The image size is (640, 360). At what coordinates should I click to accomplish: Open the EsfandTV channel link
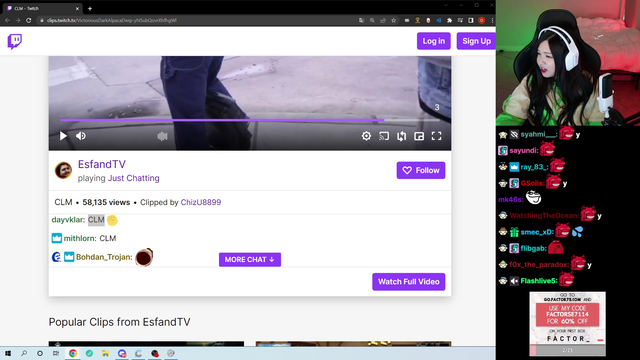tap(102, 164)
